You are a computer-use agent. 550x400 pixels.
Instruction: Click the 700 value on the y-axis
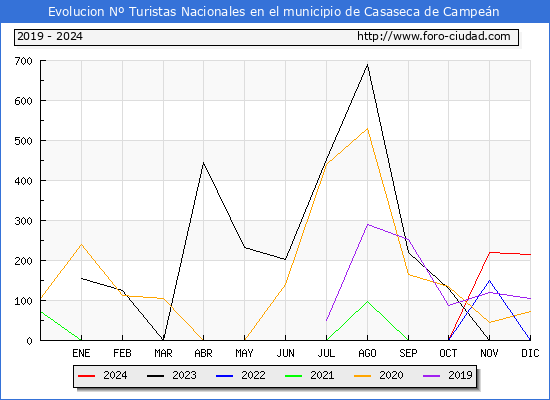coord(24,61)
